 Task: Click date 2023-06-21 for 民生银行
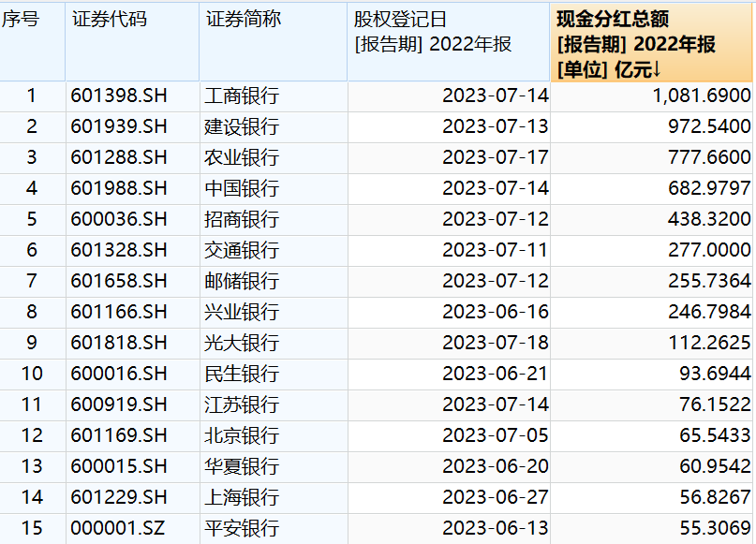click(x=496, y=374)
